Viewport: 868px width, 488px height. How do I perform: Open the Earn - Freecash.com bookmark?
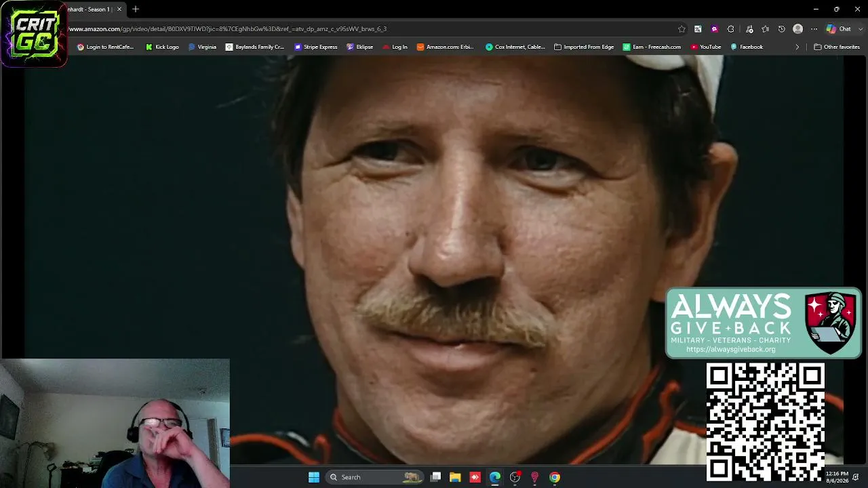[x=652, y=47]
